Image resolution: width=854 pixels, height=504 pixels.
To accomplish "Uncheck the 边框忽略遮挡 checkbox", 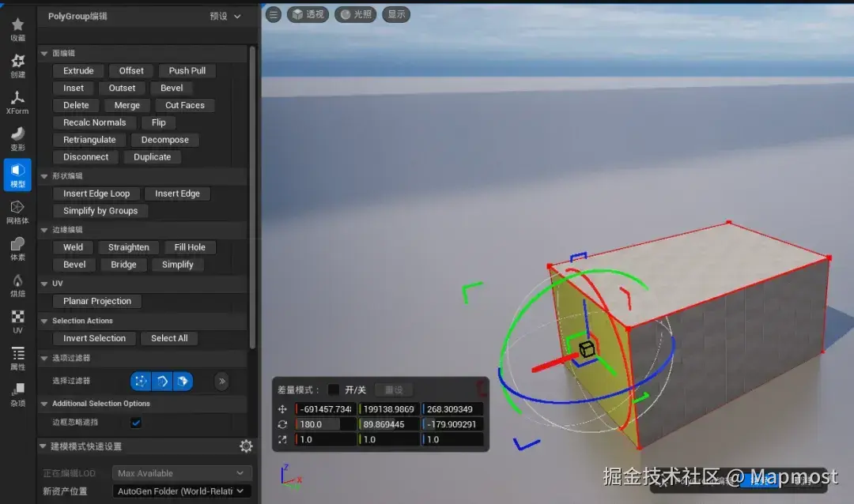I will 136,423.
